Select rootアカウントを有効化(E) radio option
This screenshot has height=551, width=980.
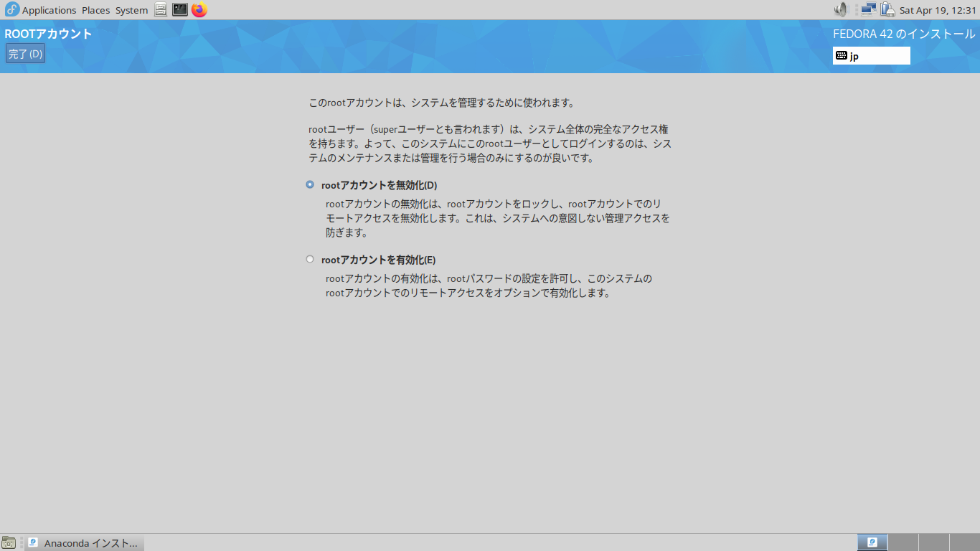[310, 259]
